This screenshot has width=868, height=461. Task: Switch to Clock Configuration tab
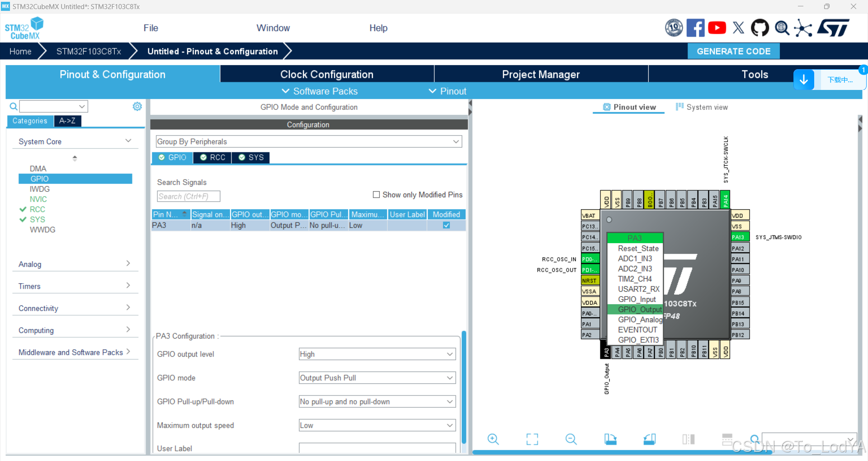[326, 74]
